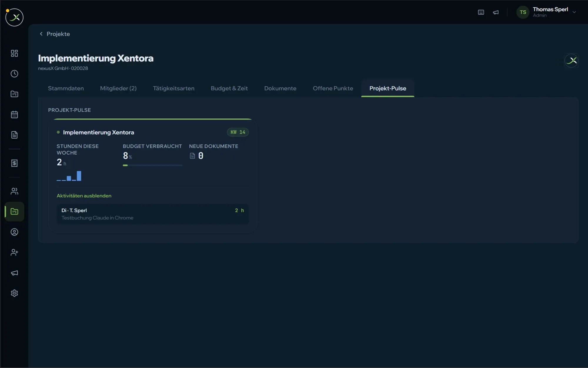Screen dimensions: 588x368
Task: Click the Projekte back link
Action: (x=58, y=34)
